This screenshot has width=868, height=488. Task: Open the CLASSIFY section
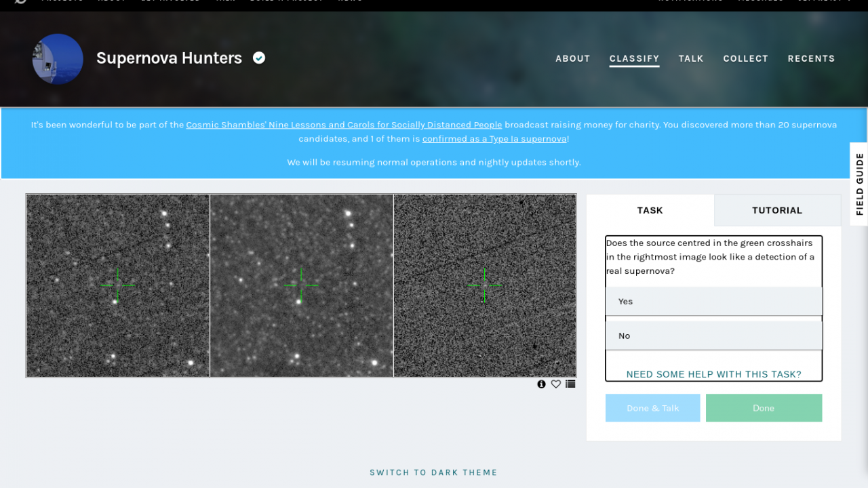click(635, 59)
